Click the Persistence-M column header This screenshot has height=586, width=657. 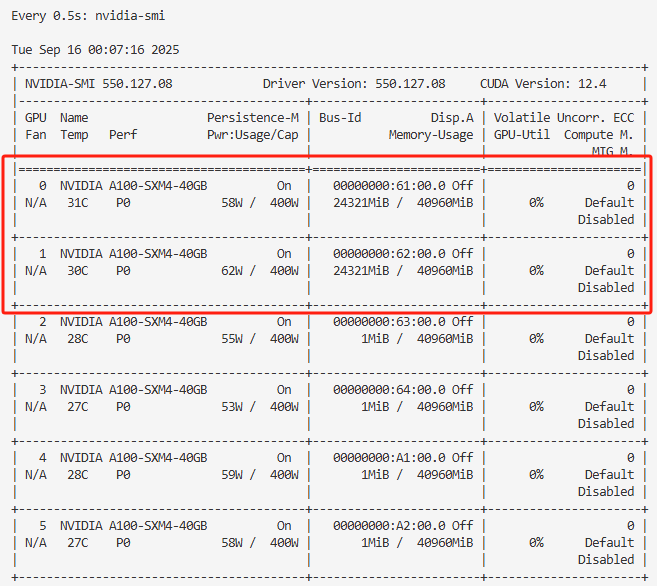coord(253,118)
